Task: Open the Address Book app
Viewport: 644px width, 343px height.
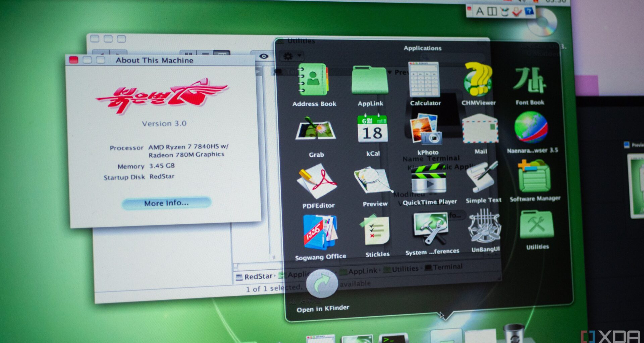Action: click(x=313, y=80)
